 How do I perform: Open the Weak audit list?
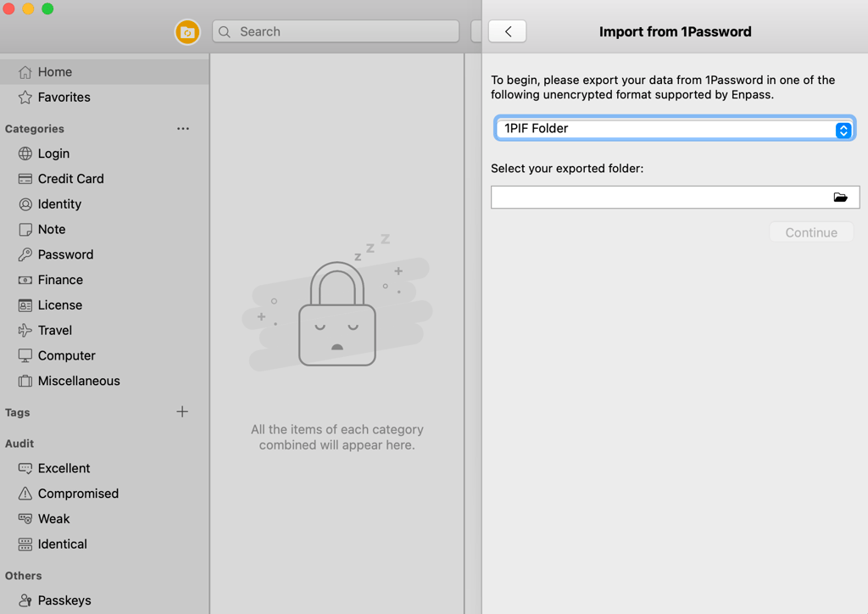click(x=104, y=519)
